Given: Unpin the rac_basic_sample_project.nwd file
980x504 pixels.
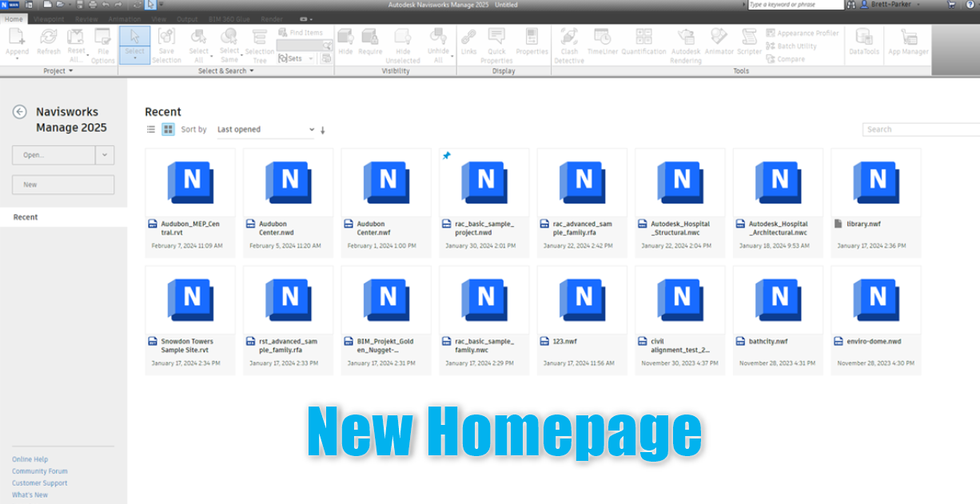Looking at the screenshot, I should [x=445, y=156].
